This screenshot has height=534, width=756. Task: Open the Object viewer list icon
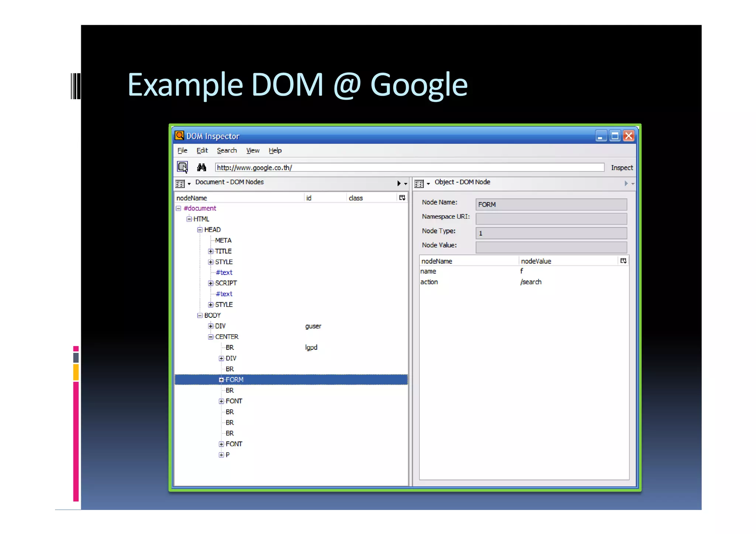click(x=419, y=183)
